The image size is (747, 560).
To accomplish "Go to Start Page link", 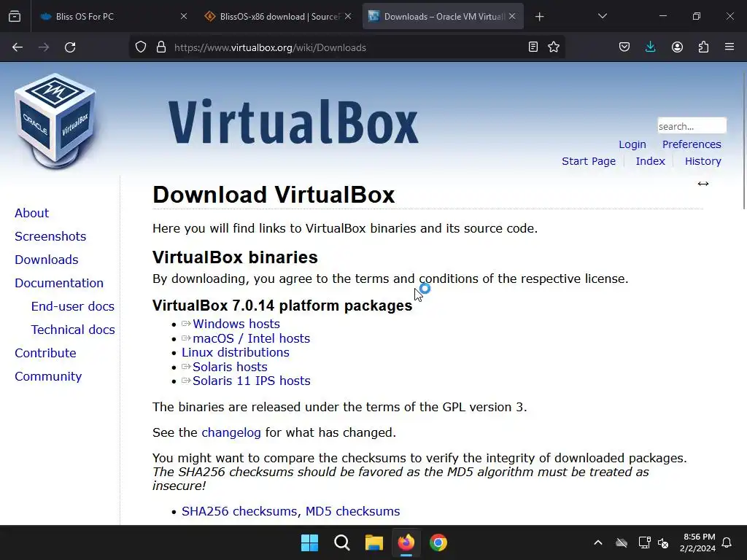I will 589,161.
